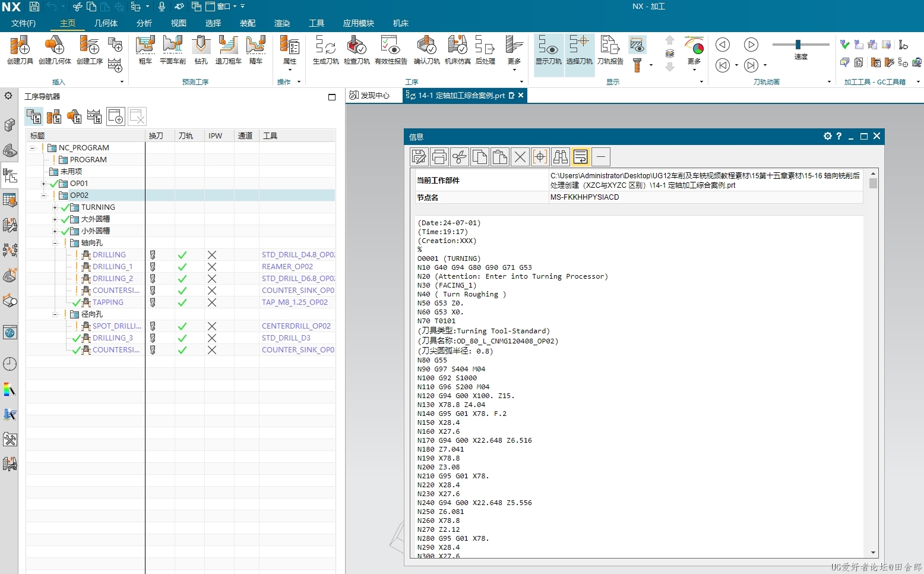Select the 平面车削 facing icon
The image size is (924, 574).
pos(173,50)
